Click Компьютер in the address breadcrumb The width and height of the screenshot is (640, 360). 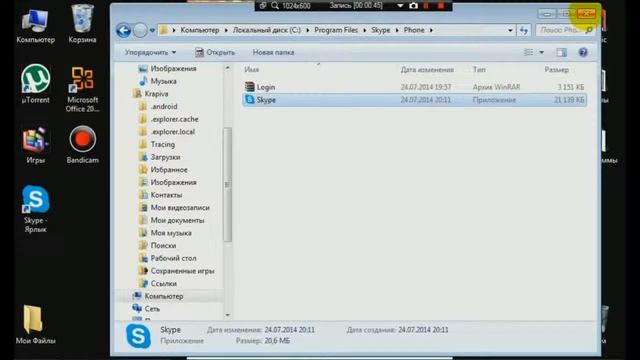200,30
